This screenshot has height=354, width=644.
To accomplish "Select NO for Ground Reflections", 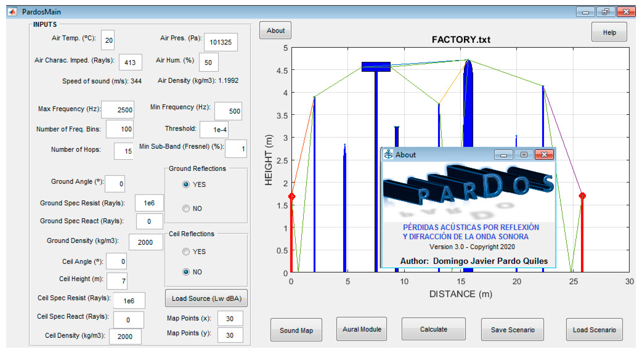I will (186, 208).
